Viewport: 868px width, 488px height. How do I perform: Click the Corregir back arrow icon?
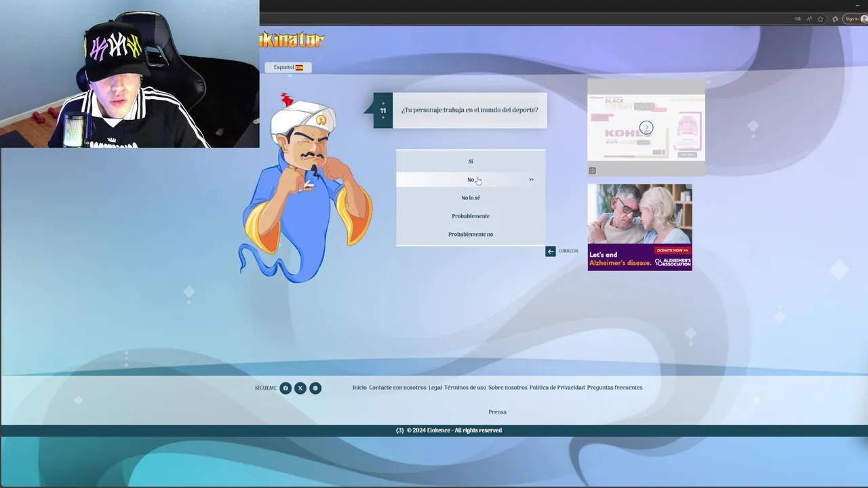pyautogui.click(x=551, y=251)
